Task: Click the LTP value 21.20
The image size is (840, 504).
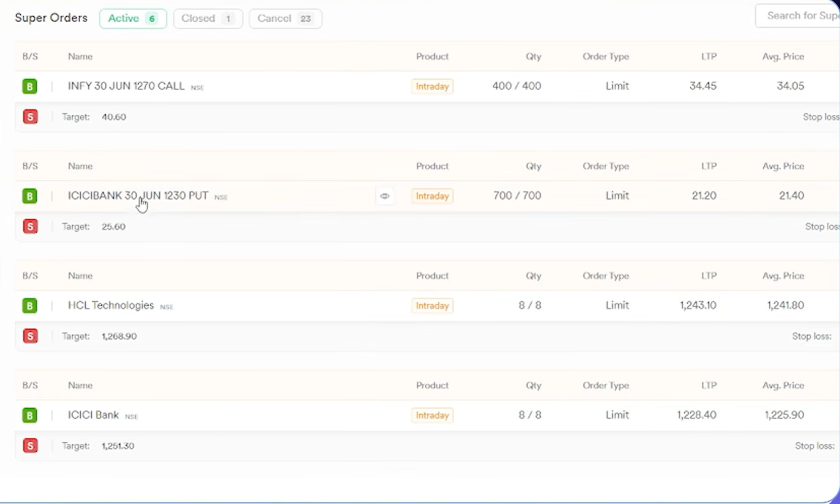Action: (704, 196)
